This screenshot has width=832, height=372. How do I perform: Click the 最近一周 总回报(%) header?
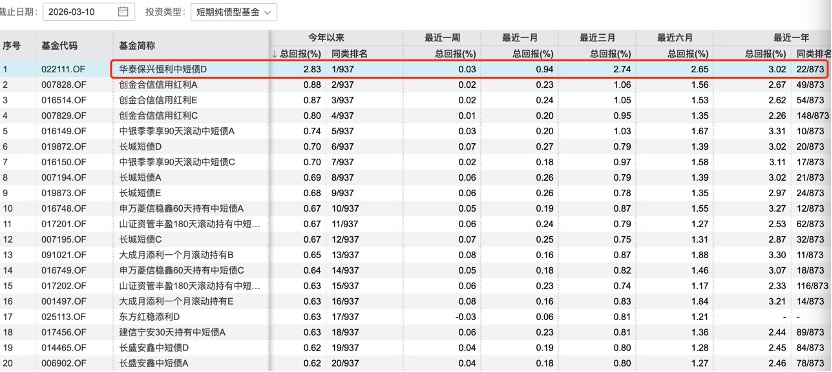[x=455, y=54]
